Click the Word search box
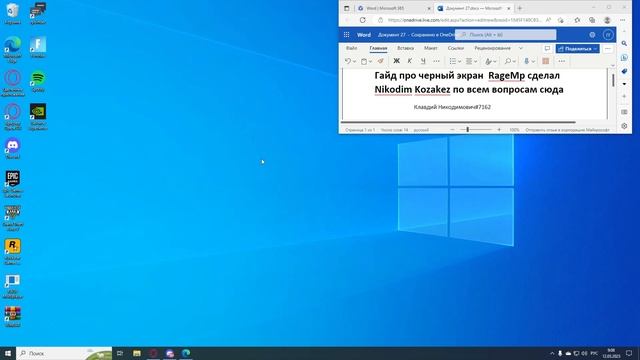 pyautogui.click(x=505, y=35)
